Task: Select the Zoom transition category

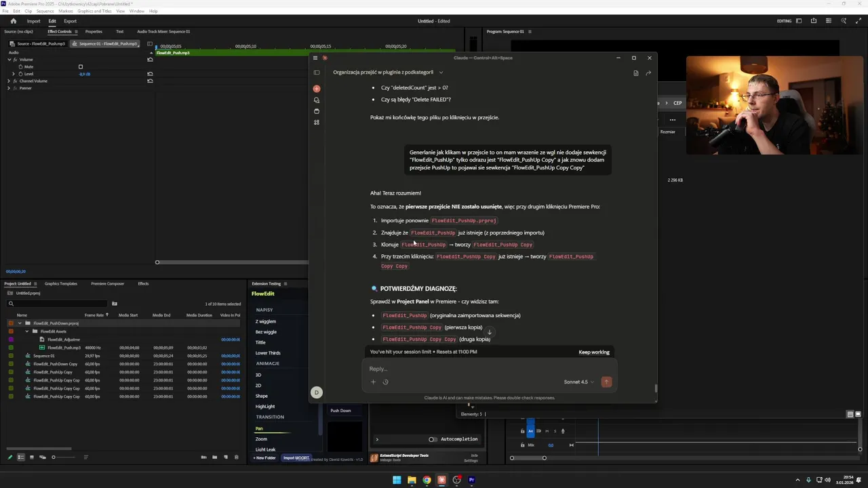Action: (x=261, y=439)
